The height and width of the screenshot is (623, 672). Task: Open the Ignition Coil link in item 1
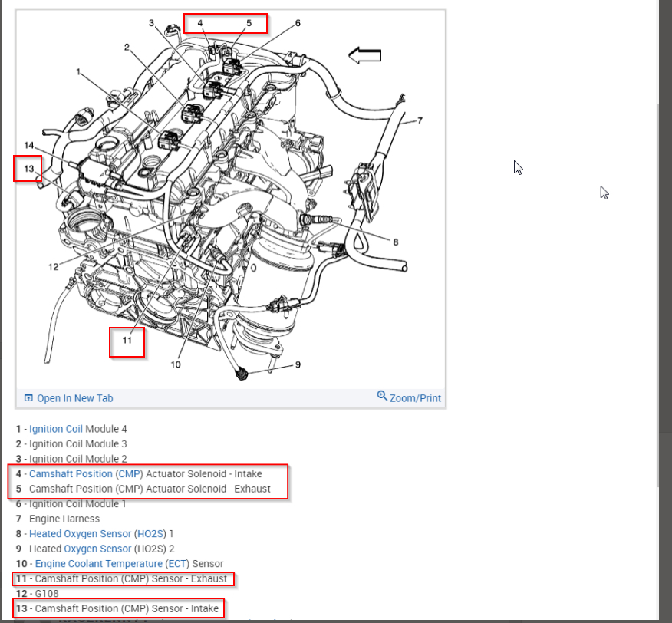[56, 429]
